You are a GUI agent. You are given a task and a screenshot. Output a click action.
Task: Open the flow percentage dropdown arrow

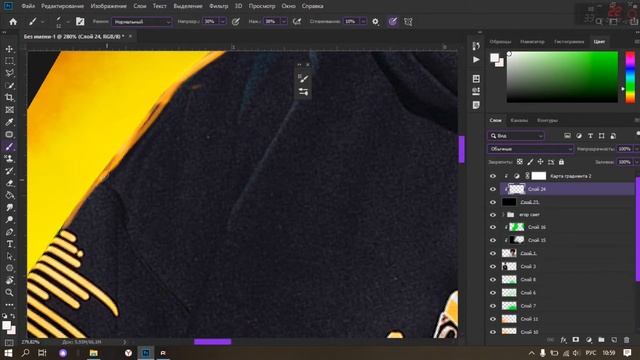pyautogui.click(x=284, y=22)
